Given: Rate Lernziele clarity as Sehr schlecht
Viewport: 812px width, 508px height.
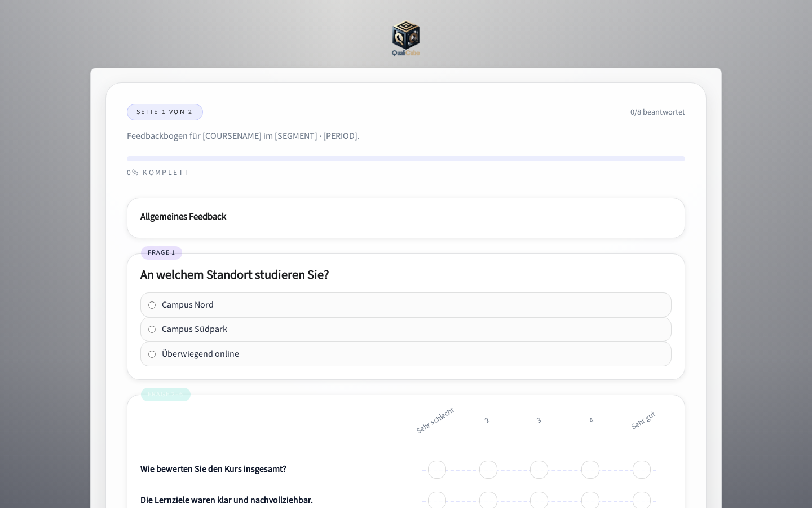Looking at the screenshot, I should tap(437, 500).
